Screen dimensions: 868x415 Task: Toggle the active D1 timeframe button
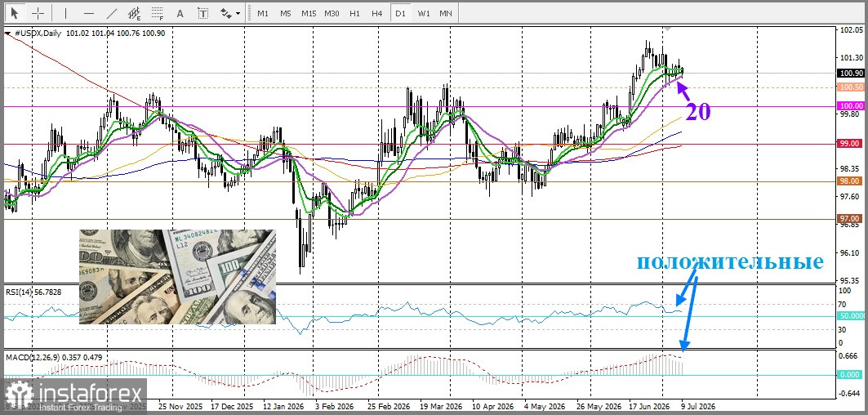tap(399, 13)
